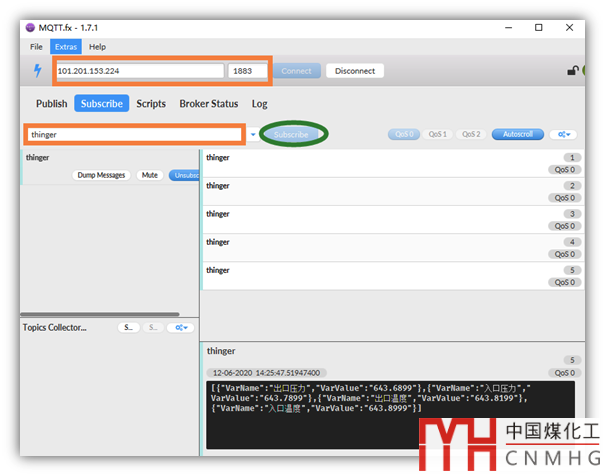Open the Extras menu
The height and width of the screenshot is (476, 605).
coord(65,47)
